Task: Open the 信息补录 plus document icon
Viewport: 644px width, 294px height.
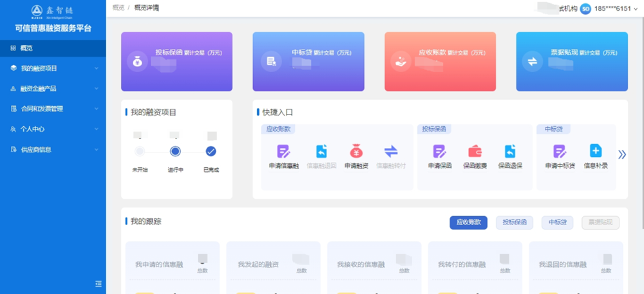Action: [596, 151]
